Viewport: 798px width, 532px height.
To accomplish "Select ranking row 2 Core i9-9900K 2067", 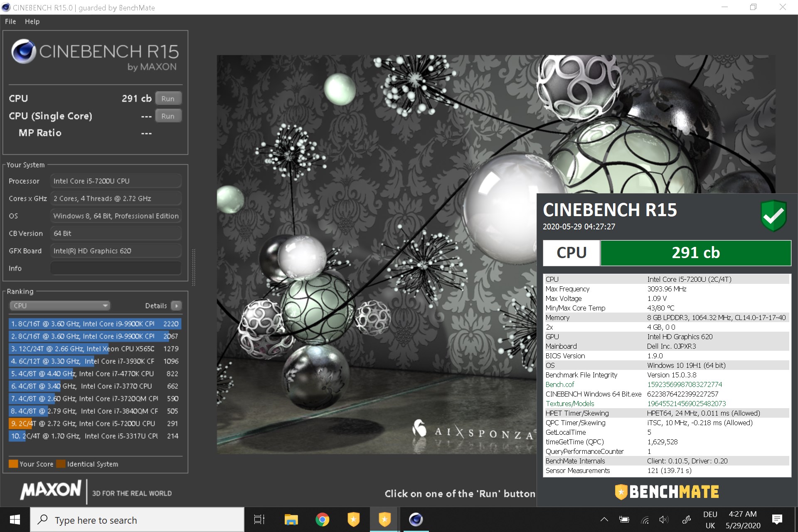I will [x=95, y=336].
